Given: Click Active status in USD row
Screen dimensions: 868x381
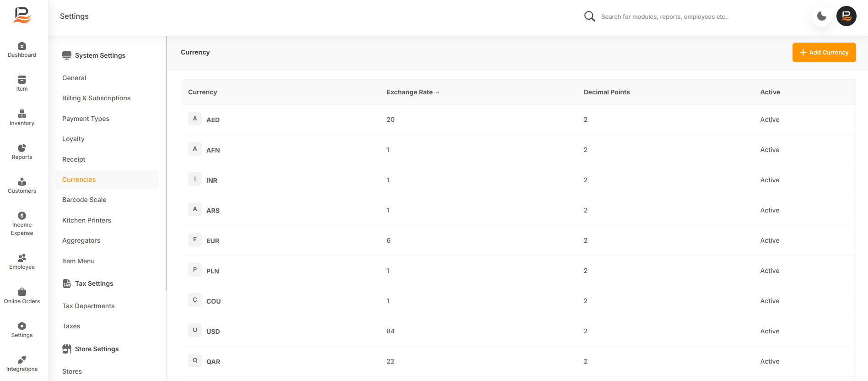Looking at the screenshot, I should click(770, 331).
